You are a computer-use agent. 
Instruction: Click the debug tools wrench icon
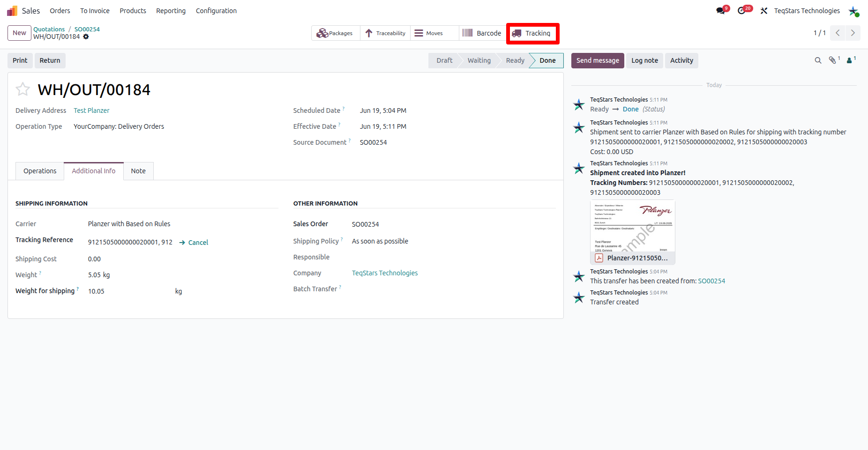pos(764,11)
